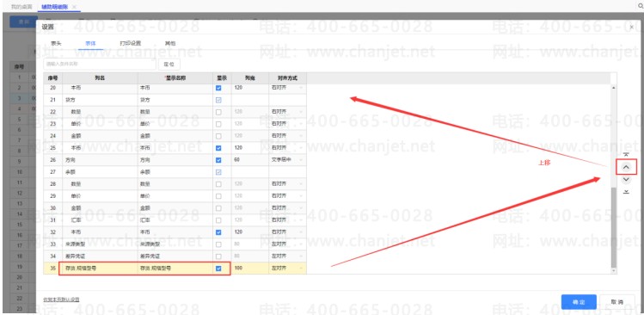Confirm settings with the 确定 button
The image size is (644, 315).
[x=579, y=302]
